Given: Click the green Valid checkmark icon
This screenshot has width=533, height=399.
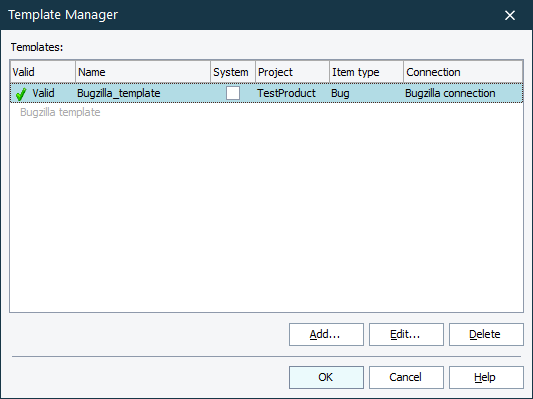Looking at the screenshot, I should coord(21,94).
